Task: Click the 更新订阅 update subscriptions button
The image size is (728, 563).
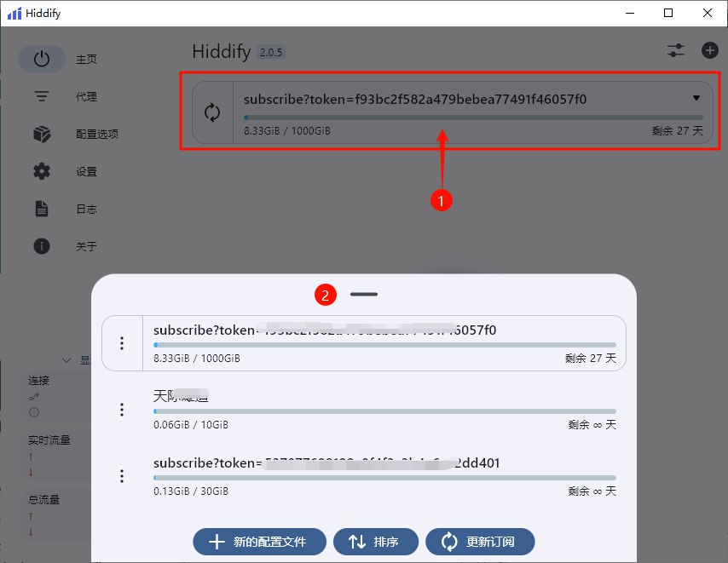Action: click(481, 542)
